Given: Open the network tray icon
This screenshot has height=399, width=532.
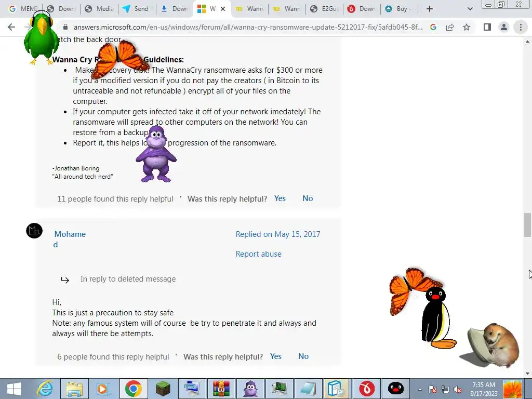Looking at the screenshot, I should [445, 389].
